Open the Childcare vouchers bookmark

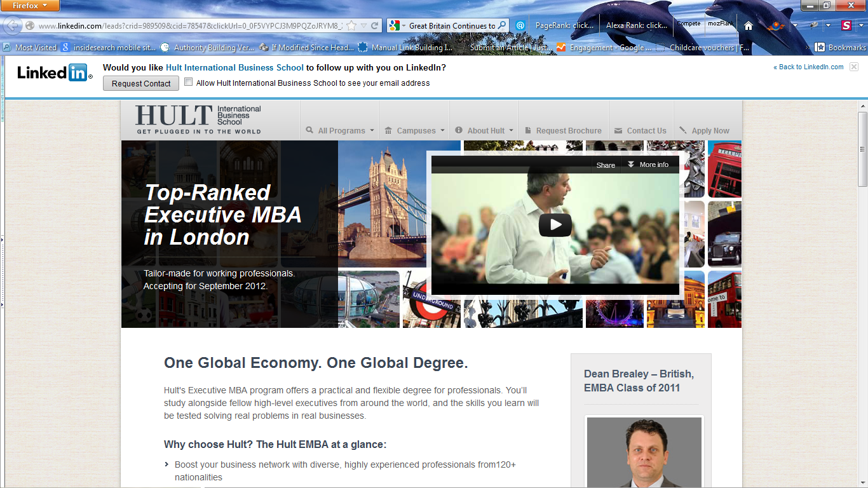pos(703,47)
